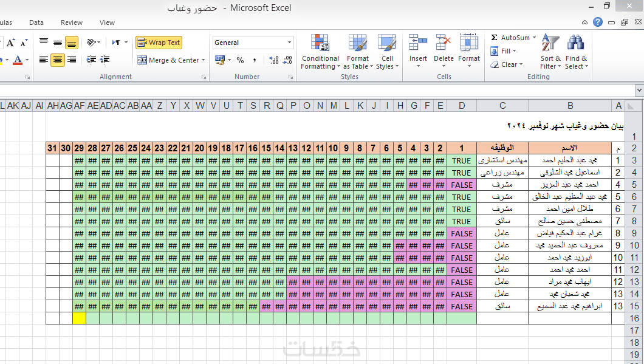Select column D header

pos(462,106)
